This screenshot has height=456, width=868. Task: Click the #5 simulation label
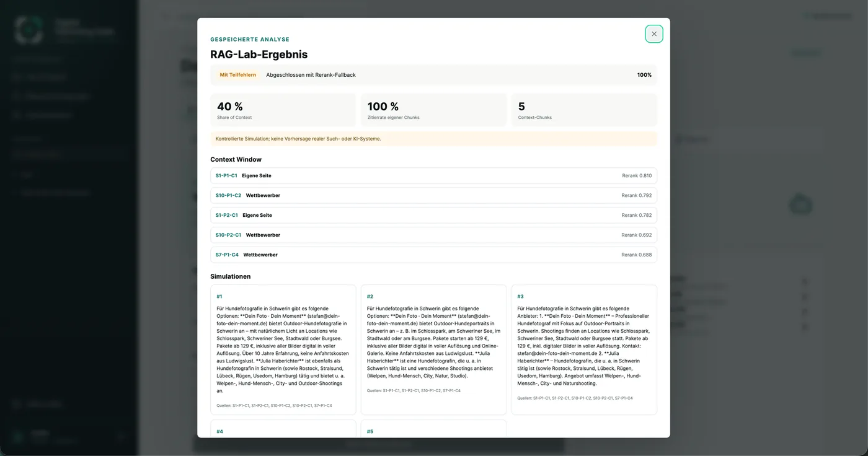(370, 431)
